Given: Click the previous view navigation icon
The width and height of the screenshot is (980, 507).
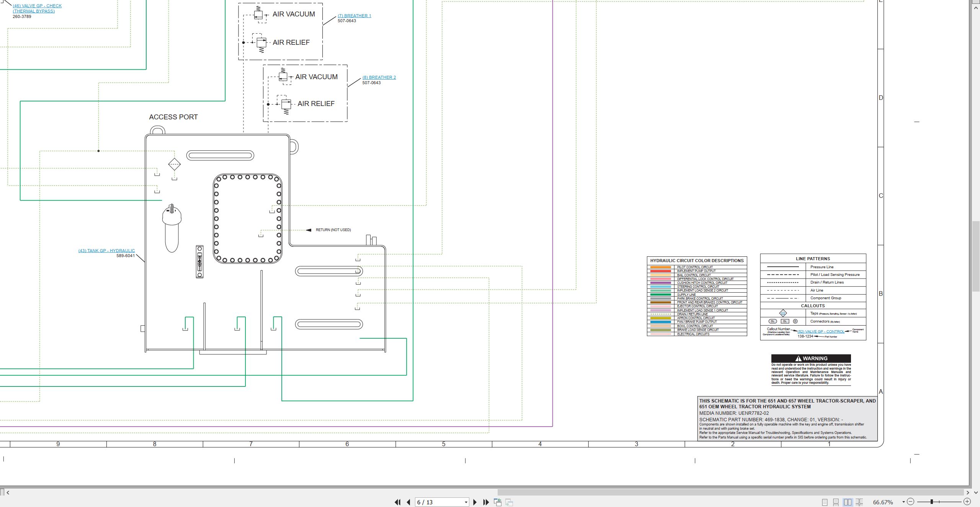Looking at the screenshot, I should pos(498,502).
